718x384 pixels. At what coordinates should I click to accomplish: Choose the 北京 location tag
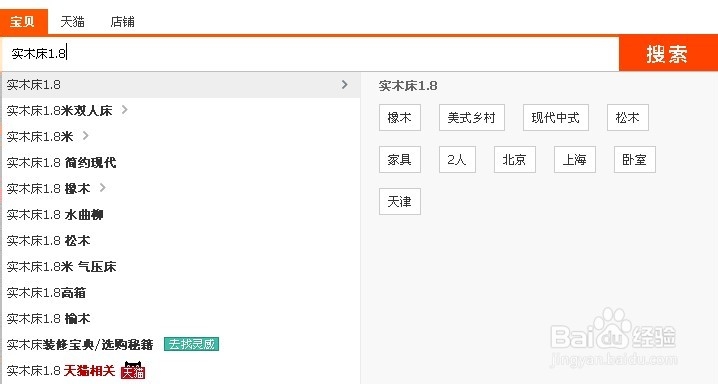pos(515,159)
